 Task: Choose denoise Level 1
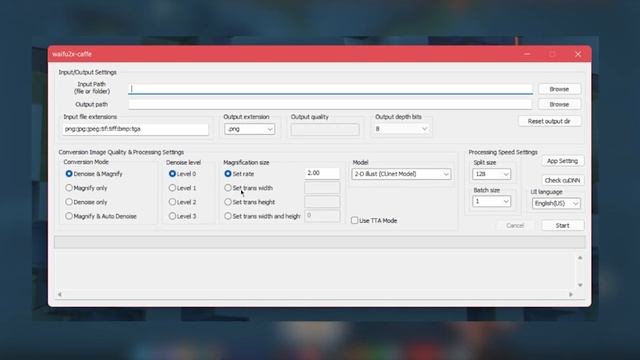point(182,188)
